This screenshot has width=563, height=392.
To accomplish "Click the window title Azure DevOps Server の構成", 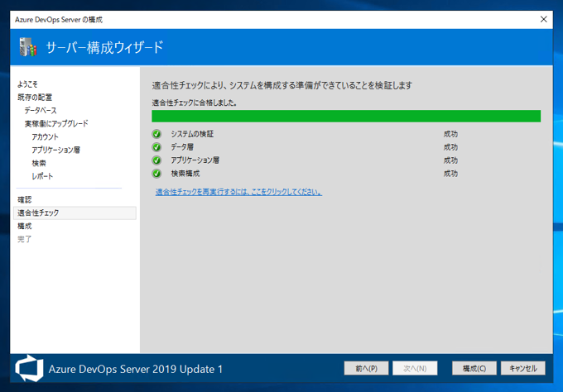I will tap(59, 20).
